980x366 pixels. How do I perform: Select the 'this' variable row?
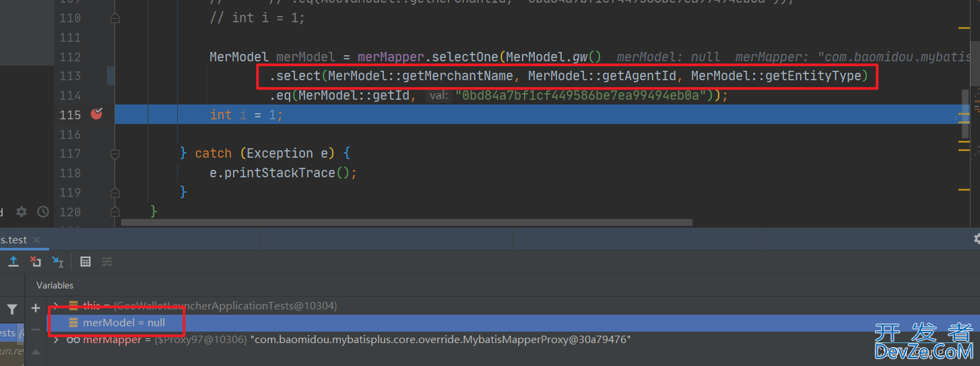513,305
